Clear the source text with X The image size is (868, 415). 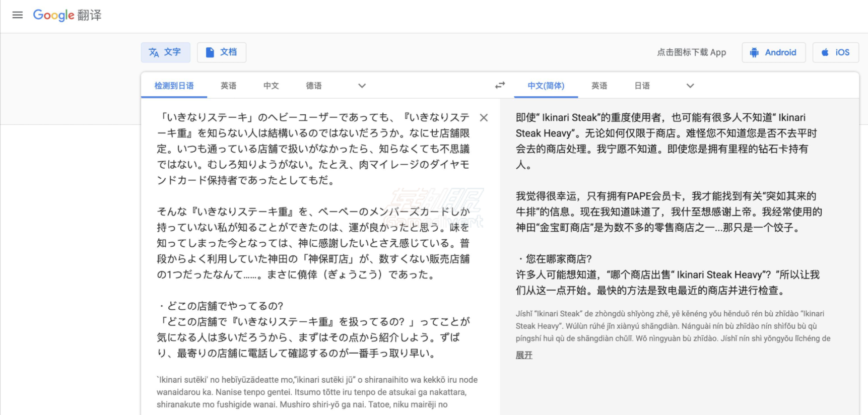click(484, 118)
